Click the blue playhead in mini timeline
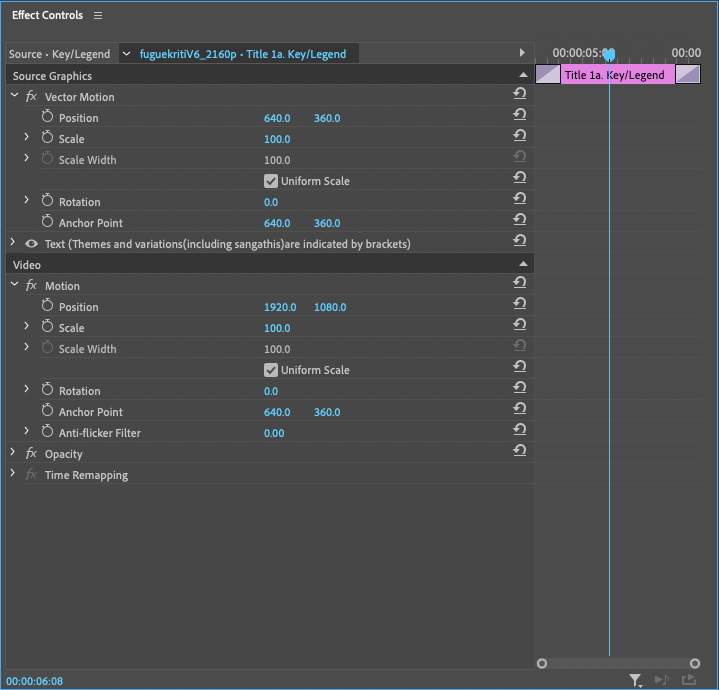This screenshot has width=719, height=690. (x=609, y=56)
